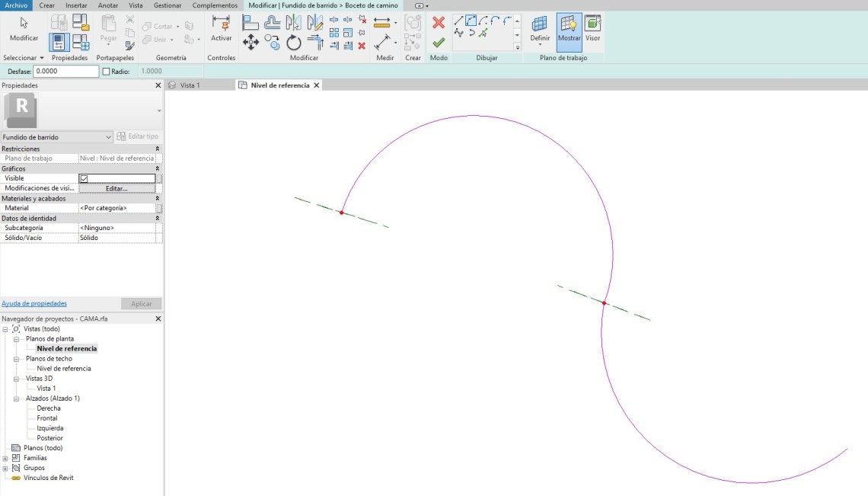Switch to the Vista 1 view tab

(190, 85)
